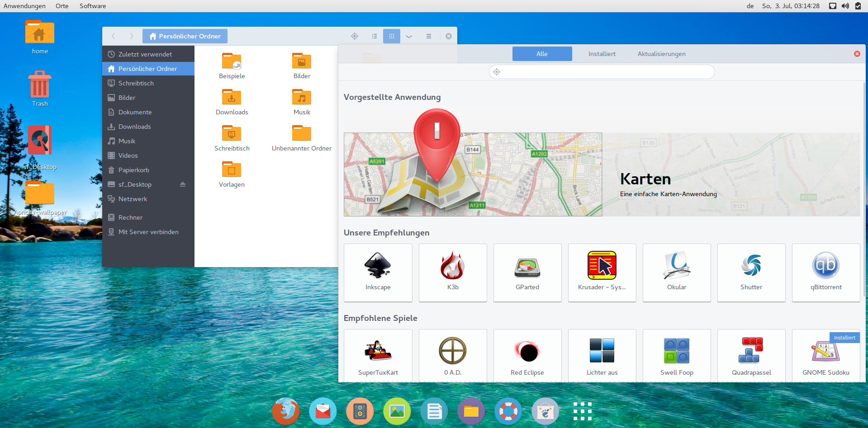Image resolution: width=868 pixels, height=428 pixels.
Task: Open the image viewer dock icon
Action: point(397,411)
